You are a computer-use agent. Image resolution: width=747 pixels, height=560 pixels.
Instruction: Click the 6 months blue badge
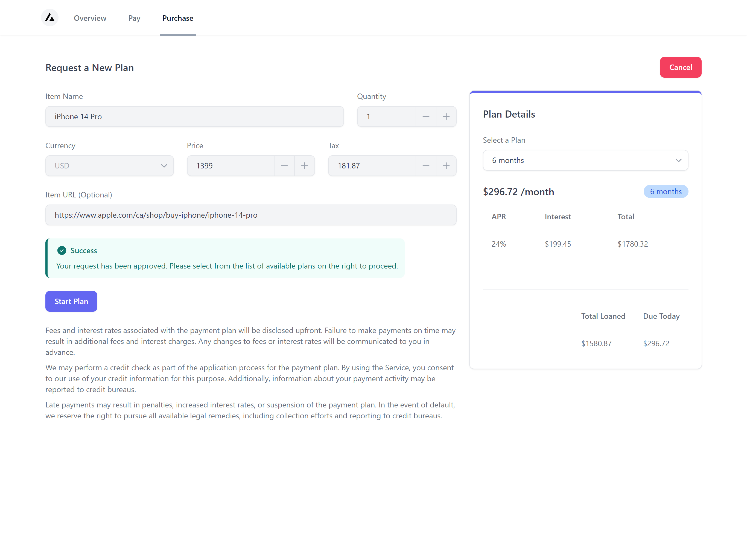click(x=665, y=191)
